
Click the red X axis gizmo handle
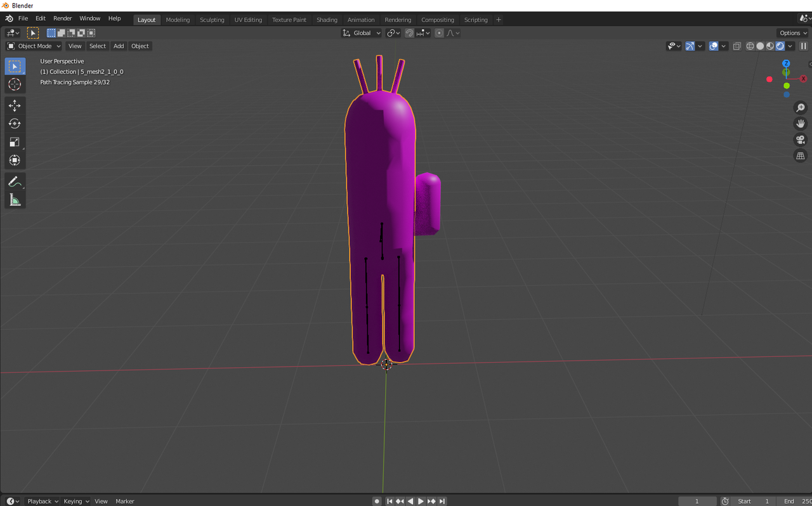pyautogui.click(x=803, y=79)
